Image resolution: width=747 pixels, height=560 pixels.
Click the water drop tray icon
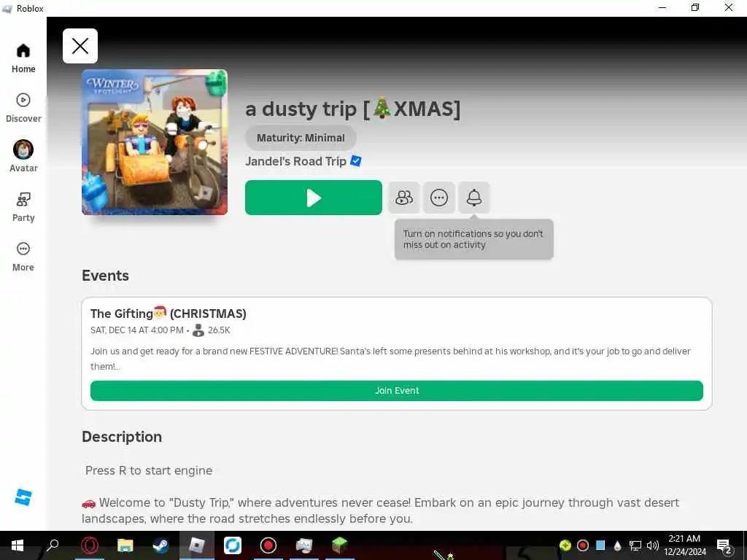617,545
